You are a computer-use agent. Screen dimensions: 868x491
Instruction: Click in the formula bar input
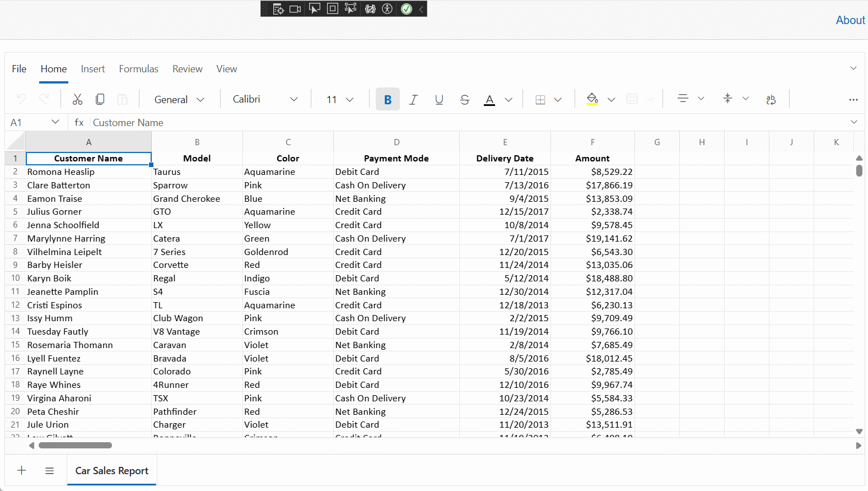pos(468,122)
